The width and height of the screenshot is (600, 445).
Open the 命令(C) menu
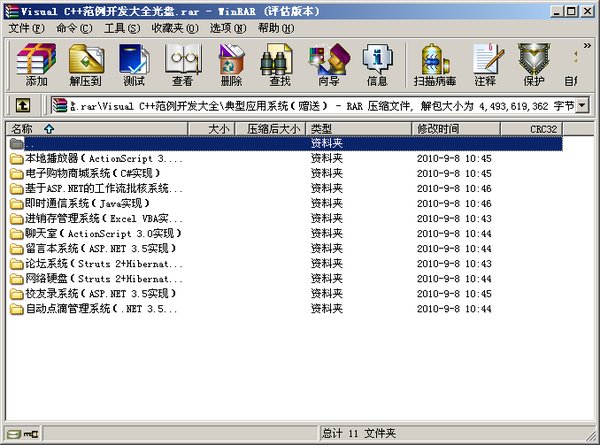pyautogui.click(x=74, y=28)
